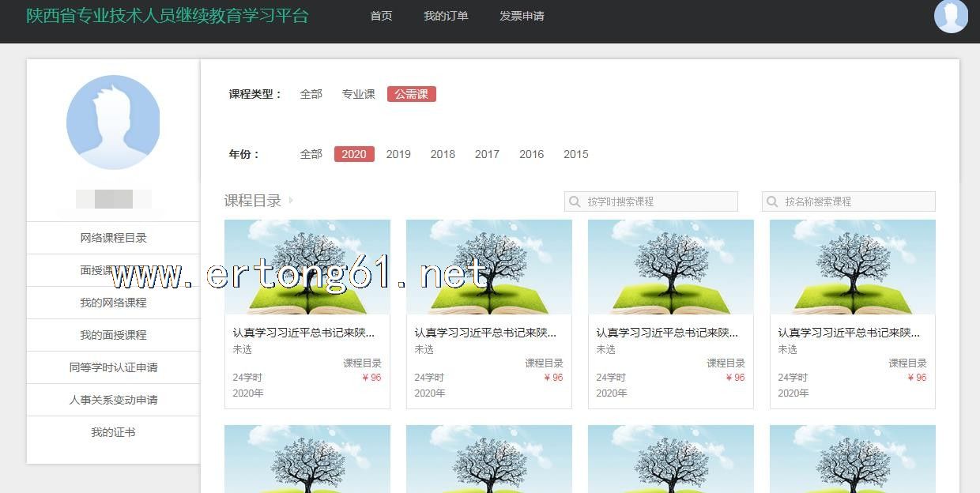Click the top-right user avatar icon
Screen dimensions: 980x493
point(951,16)
